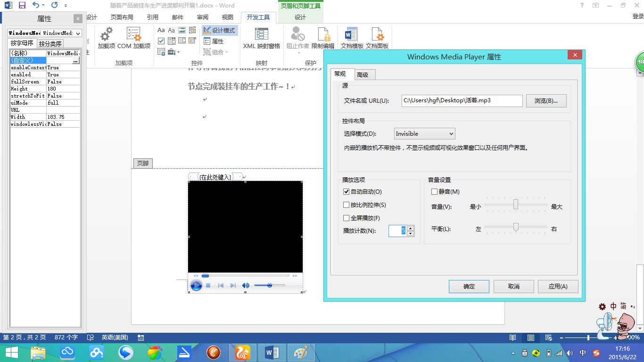Screen dimensions: 644x362
Task: Click the 音量 volume slider thumb
Action: pos(516,204)
